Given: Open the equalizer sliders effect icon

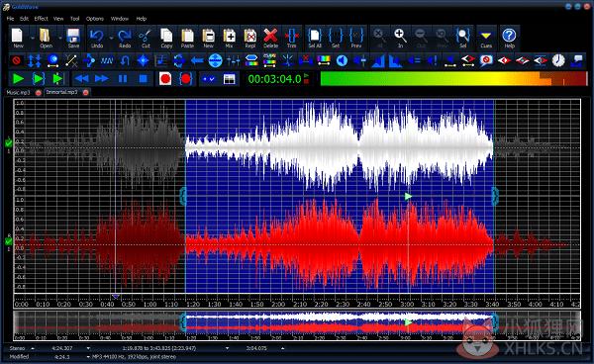Looking at the screenshot, I should coord(234,60).
